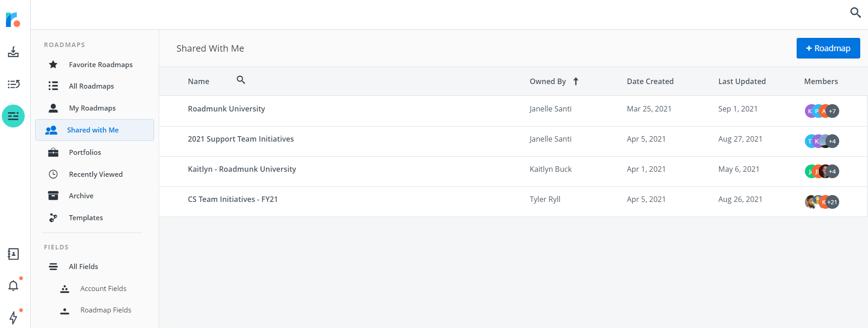This screenshot has width=868, height=328.
Task: View member avatars for Roadmunk University row
Action: [822, 111]
